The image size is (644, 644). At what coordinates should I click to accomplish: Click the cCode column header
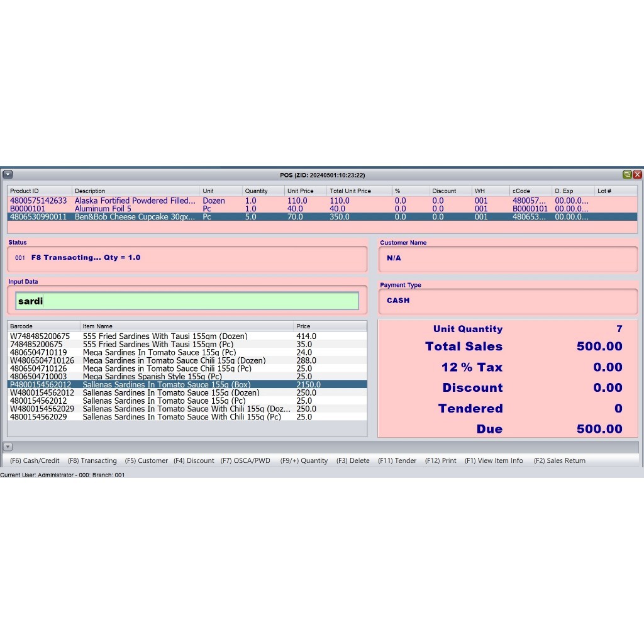[531, 191]
